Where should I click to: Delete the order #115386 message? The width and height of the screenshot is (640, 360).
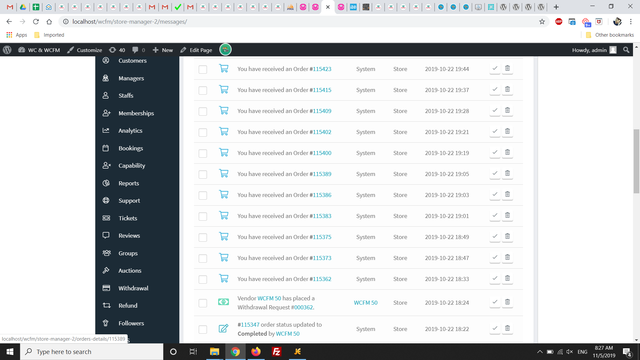pos(507,195)
